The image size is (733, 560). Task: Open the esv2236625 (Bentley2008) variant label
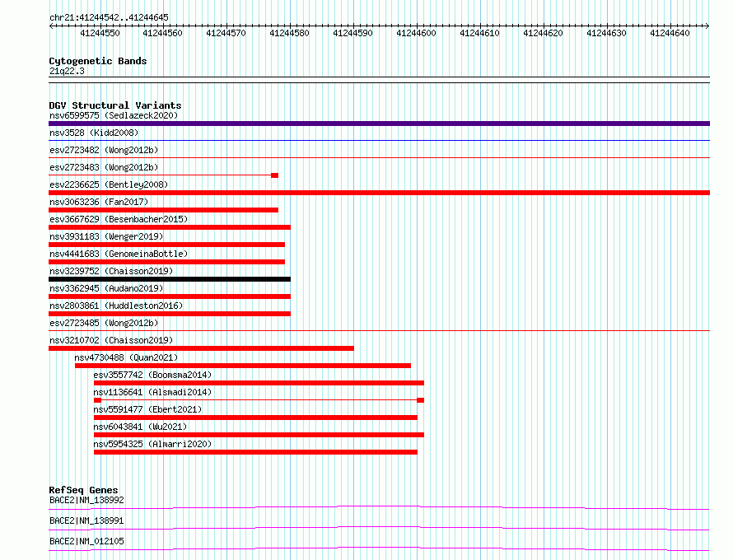109,184
